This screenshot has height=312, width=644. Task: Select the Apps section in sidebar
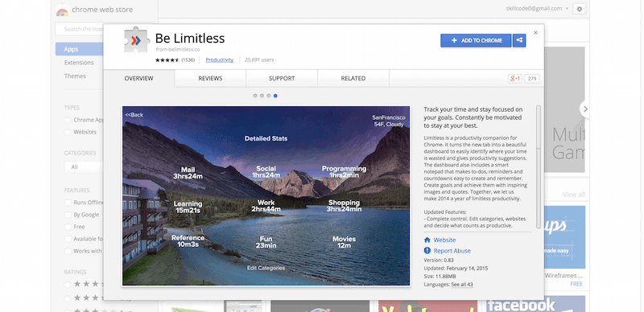tap(79, 49)
